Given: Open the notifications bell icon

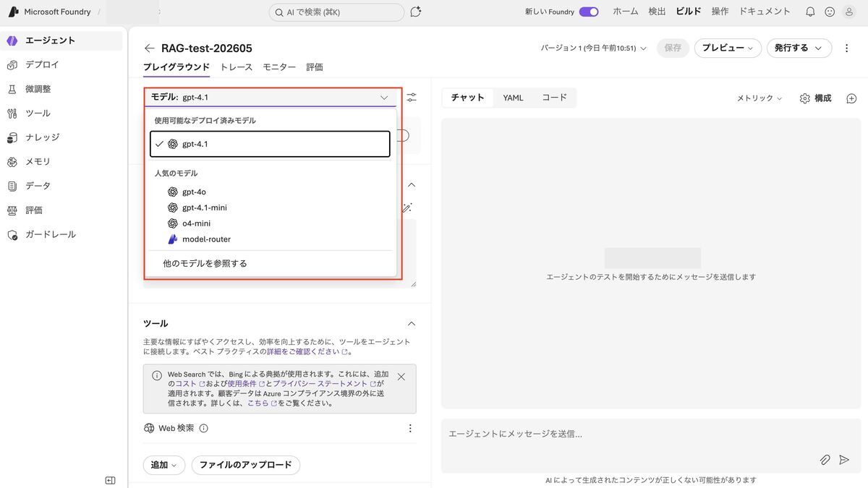Looking at the screenshot, I should tap(810, 12).
